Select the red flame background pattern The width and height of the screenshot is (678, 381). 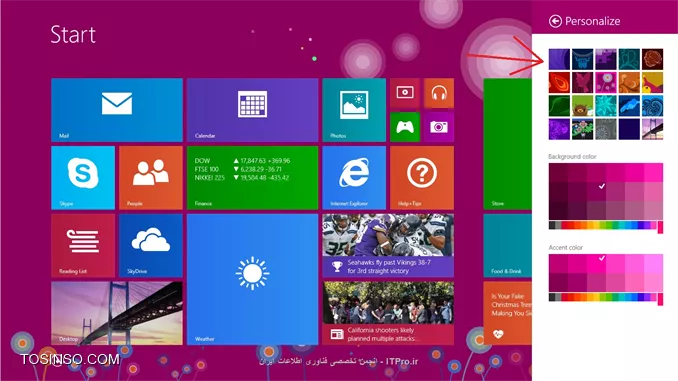559,83
